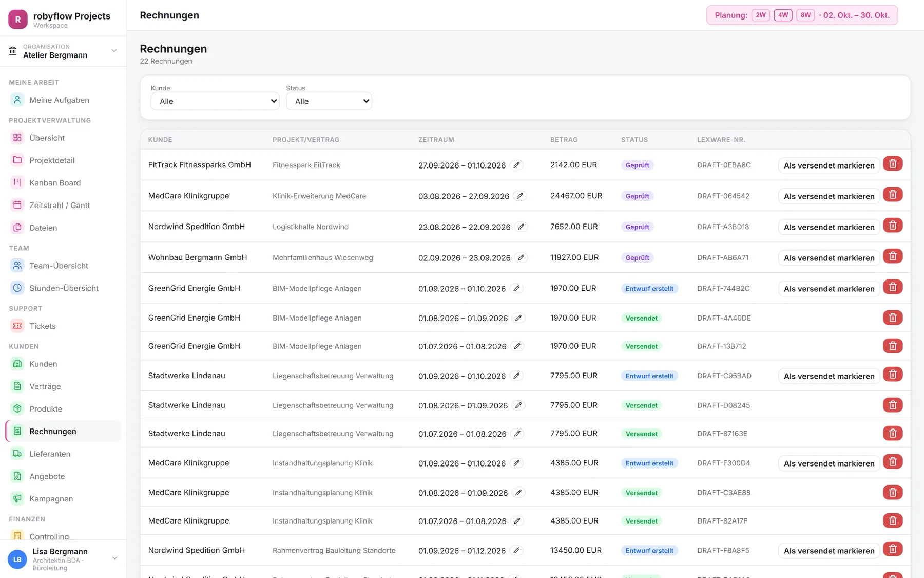The image size is (924, 578).
Task: Open Stunden-Übersicht clock icon
Action: coord(17,288)
